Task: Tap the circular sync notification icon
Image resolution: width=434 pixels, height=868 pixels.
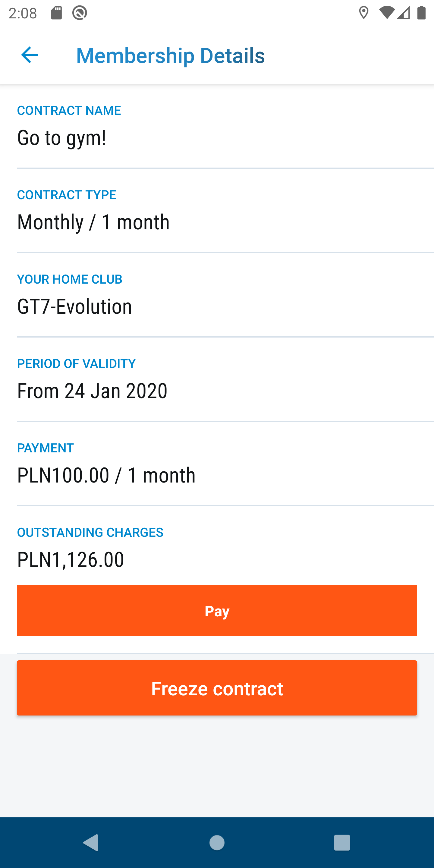Action: 80,13
